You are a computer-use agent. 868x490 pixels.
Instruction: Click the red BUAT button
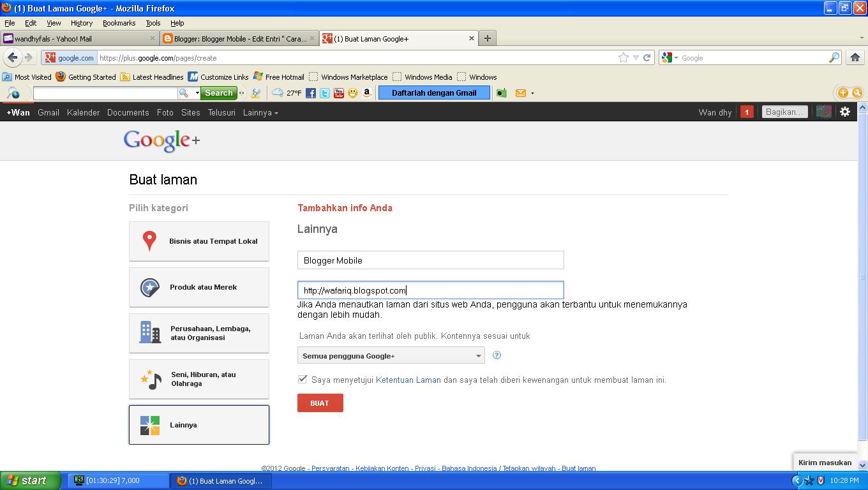coord(320,403)
